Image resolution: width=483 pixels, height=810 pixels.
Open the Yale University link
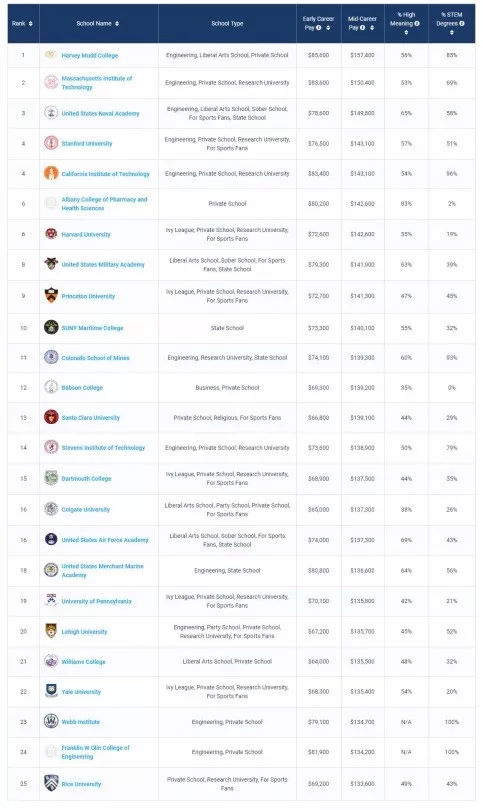[81, 692]
